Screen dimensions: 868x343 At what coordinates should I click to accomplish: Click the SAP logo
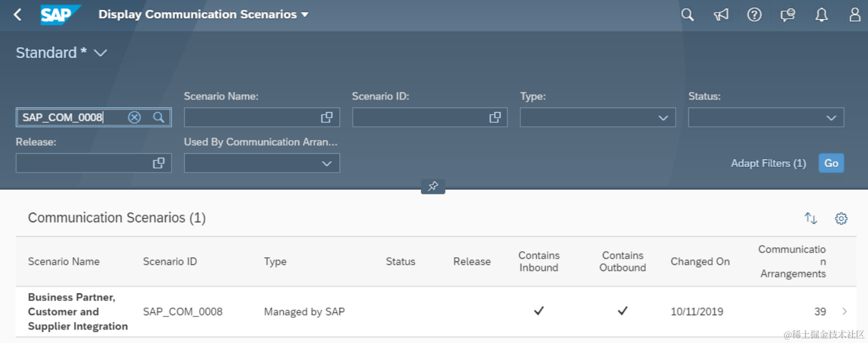click(60, 15)
